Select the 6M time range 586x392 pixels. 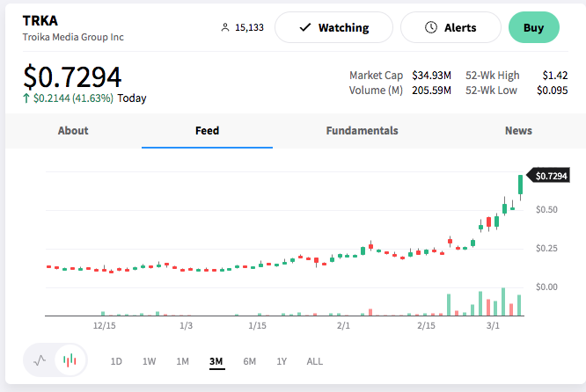pos(249,361)
